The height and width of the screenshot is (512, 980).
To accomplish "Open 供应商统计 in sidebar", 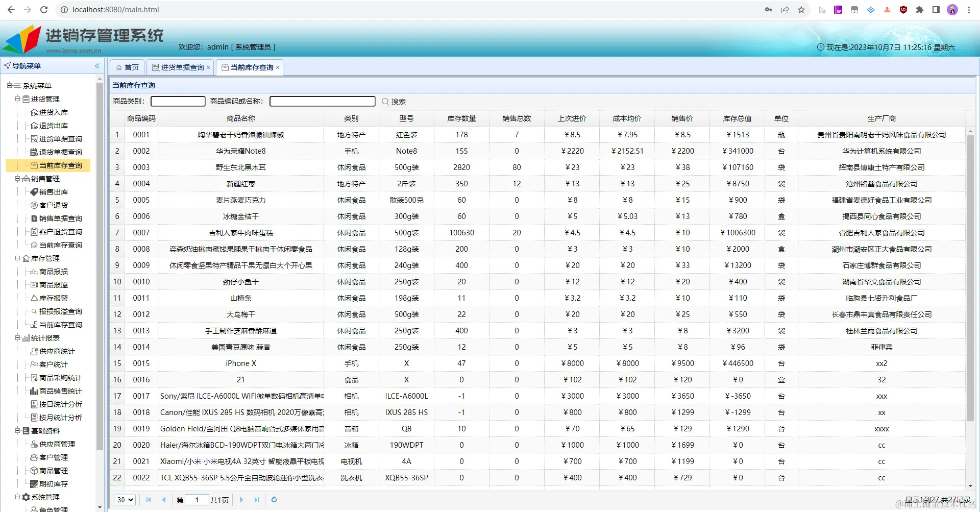I will coord(57,351).
